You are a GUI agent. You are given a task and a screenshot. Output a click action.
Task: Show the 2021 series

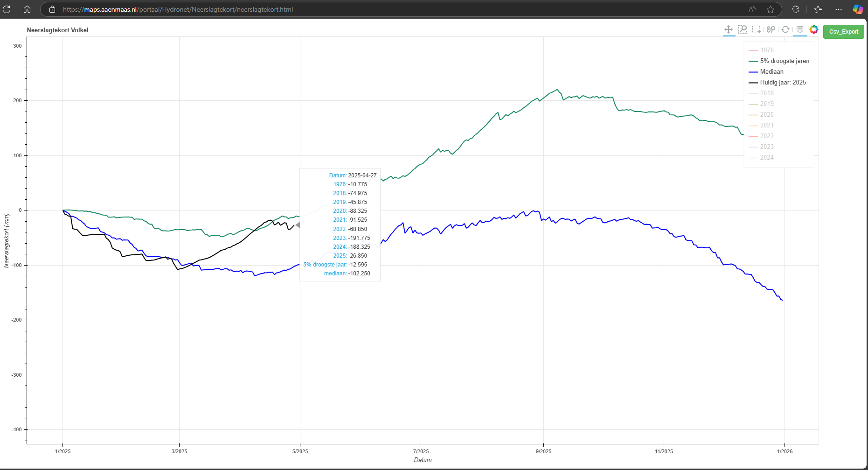pos(761,125)
